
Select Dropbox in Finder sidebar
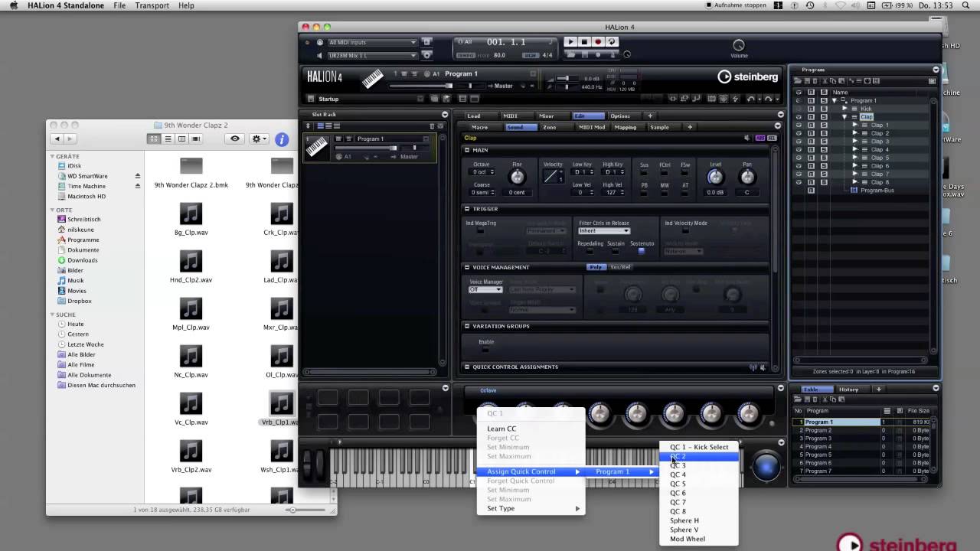click(x=79, y=301)
